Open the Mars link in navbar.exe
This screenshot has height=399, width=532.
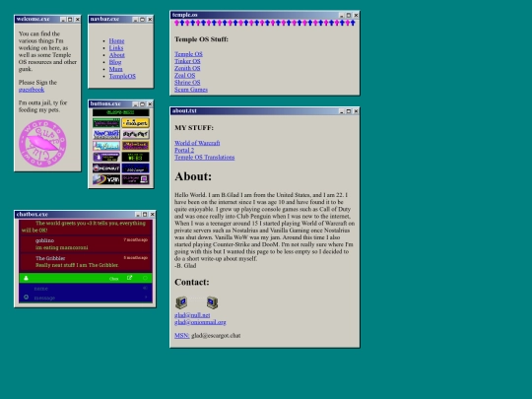pyautogui.click(x=115, y=69)
